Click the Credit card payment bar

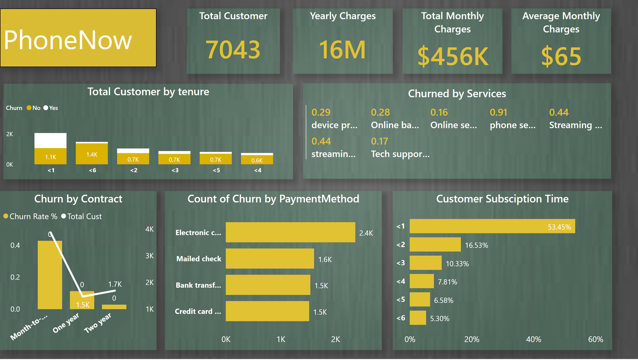(x=268, y=312)
